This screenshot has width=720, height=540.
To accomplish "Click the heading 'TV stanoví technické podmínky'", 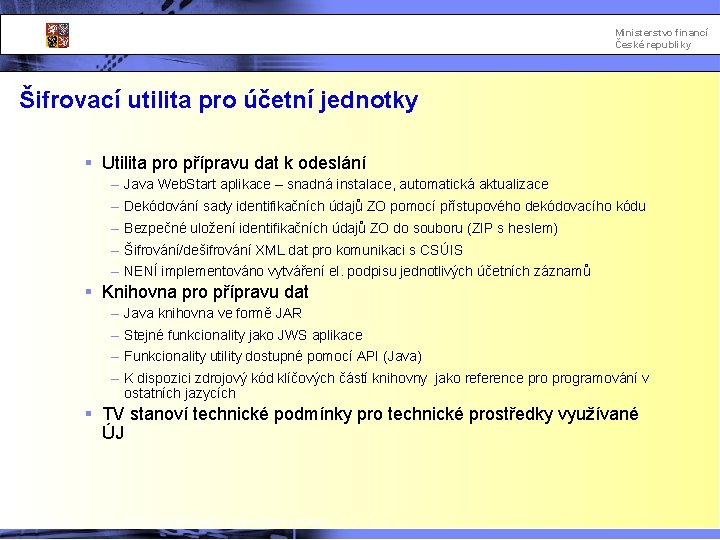I will (x=370, y=423).
